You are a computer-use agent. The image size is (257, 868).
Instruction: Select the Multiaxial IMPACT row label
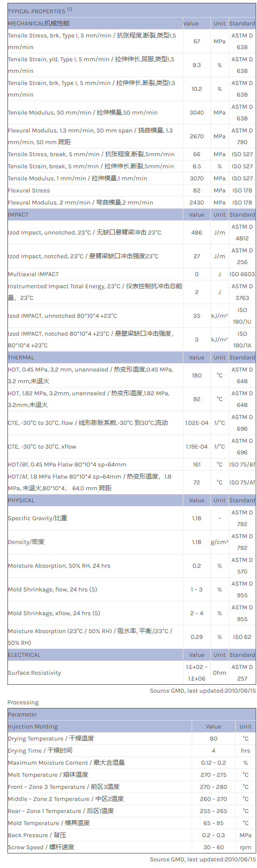33,274
